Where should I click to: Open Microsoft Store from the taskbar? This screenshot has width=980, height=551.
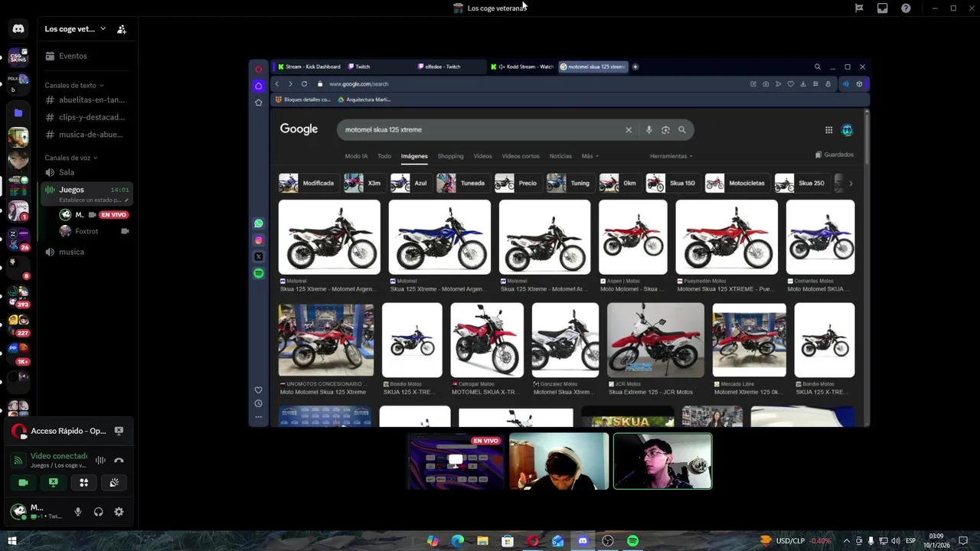click(x=508, y=541)
